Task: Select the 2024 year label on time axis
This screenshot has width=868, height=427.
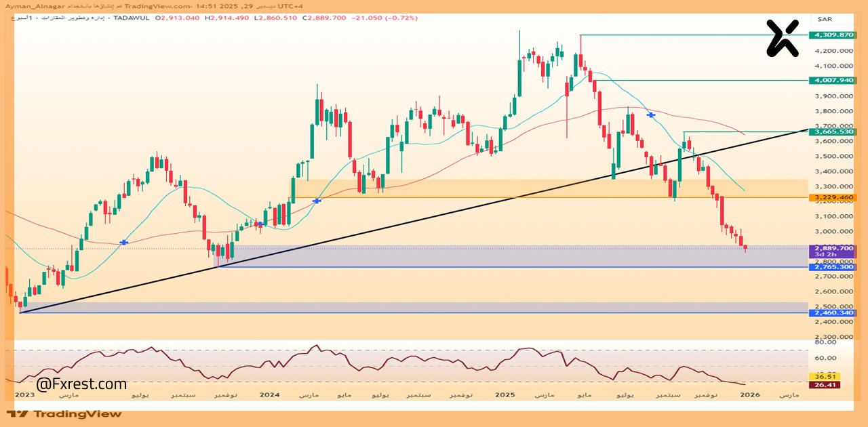Action: pyautogui.click(x=269, y=394)
